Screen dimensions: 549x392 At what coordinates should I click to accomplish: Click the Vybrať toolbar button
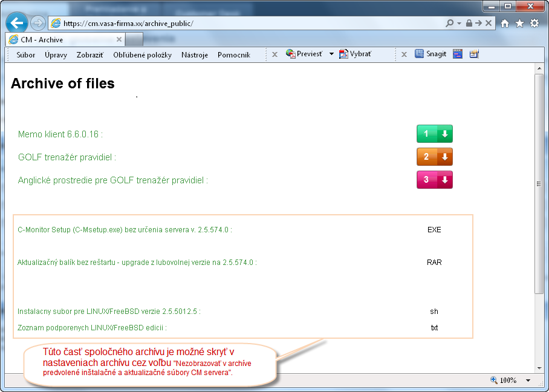point(356,54)
